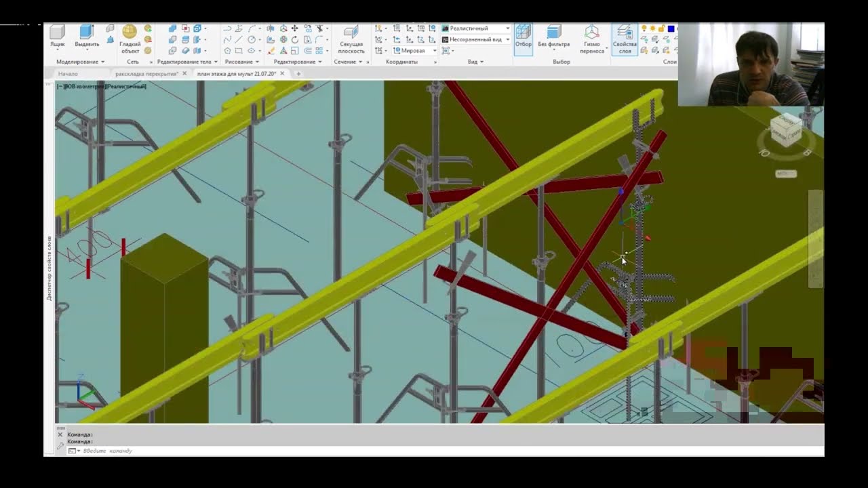Select the Circle drawing tool
This screenshot has height=488, width=868.
point(252,40)
